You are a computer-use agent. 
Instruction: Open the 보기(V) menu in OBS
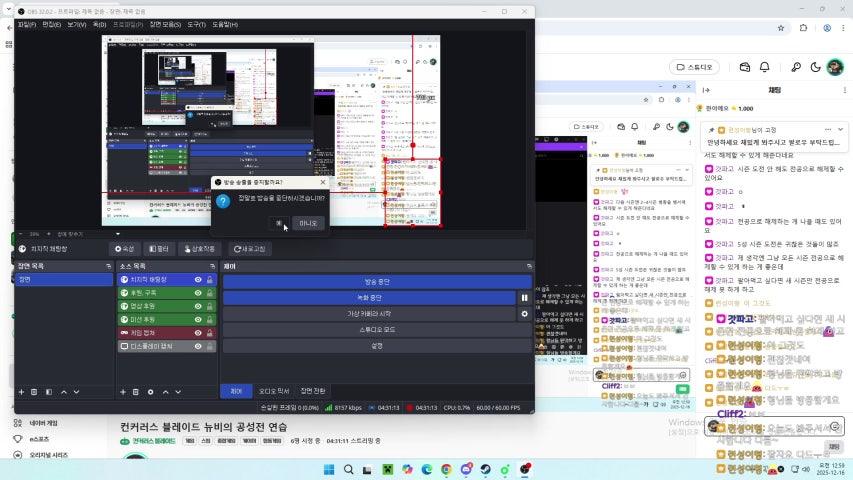[x=77, y=24]
